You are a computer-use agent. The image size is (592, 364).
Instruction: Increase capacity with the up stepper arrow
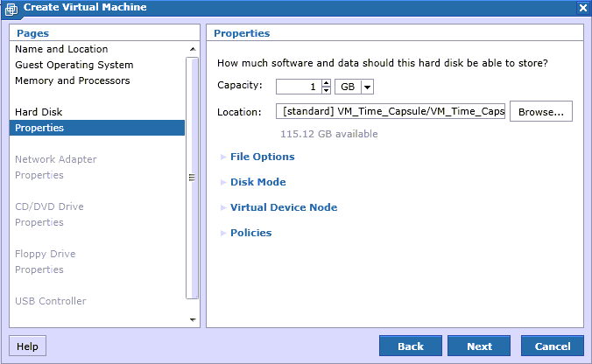[326, 83]
